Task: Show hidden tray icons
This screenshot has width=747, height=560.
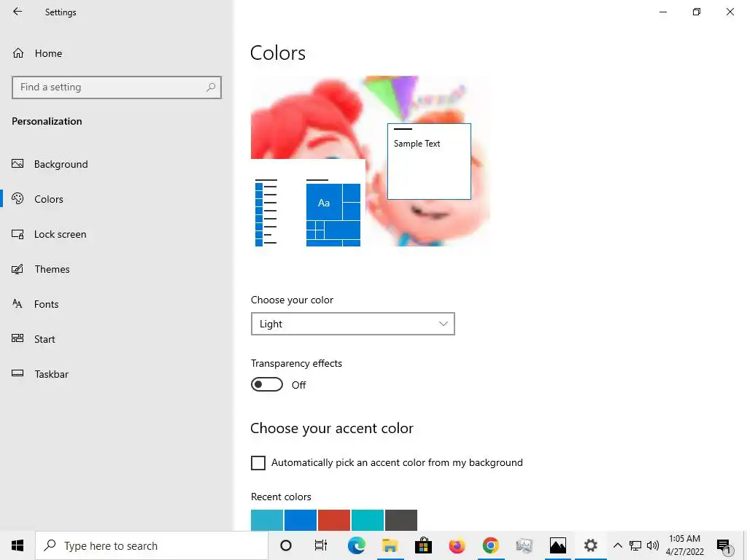Action: point(617,545)
